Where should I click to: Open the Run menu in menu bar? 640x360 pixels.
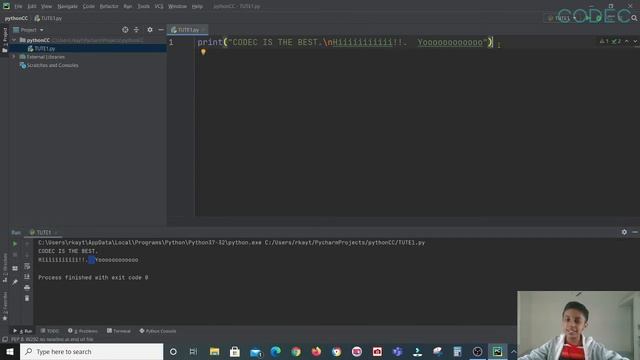coord(128,7)
